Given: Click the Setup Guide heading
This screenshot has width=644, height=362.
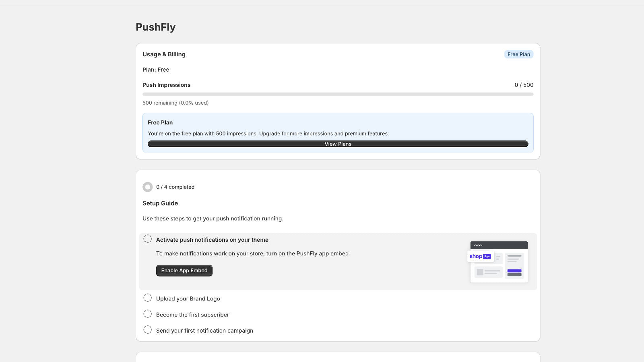Looking at the screenshot, I should tap(160, 204).
